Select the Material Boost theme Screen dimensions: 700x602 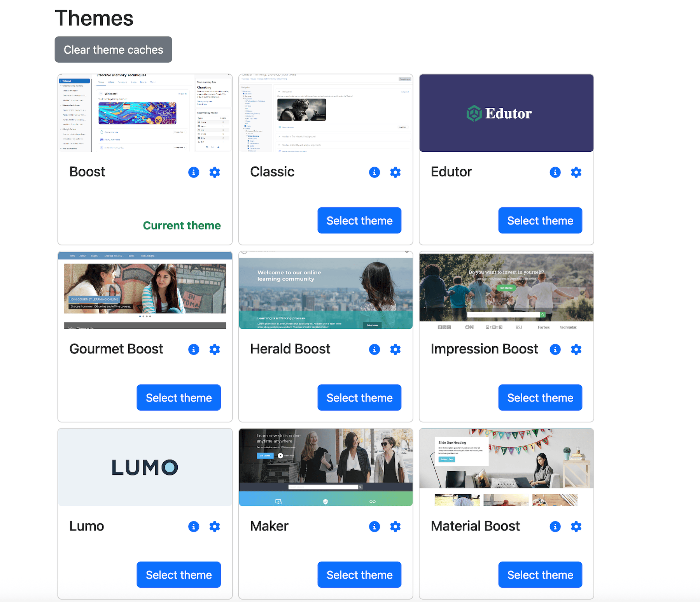point(540,574)
